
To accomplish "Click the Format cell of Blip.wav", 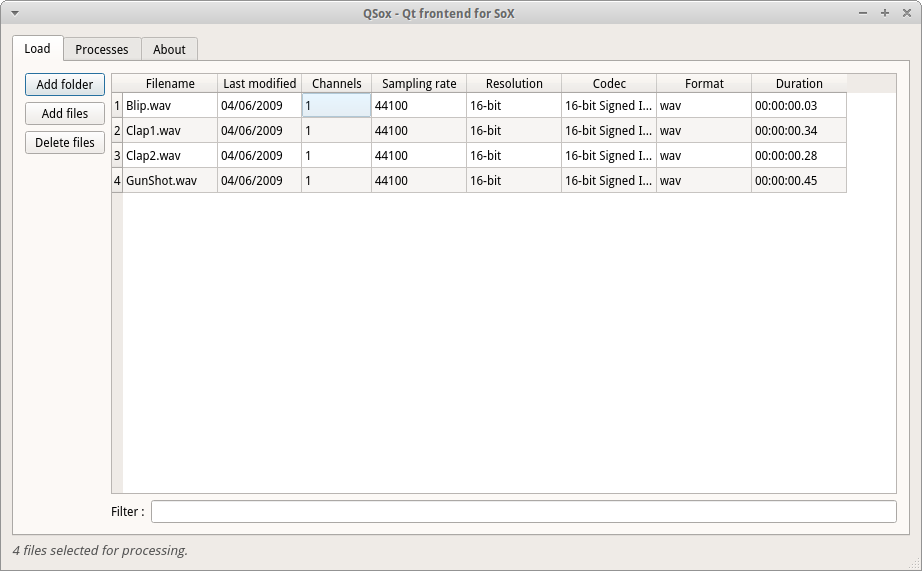I will 704,106.
